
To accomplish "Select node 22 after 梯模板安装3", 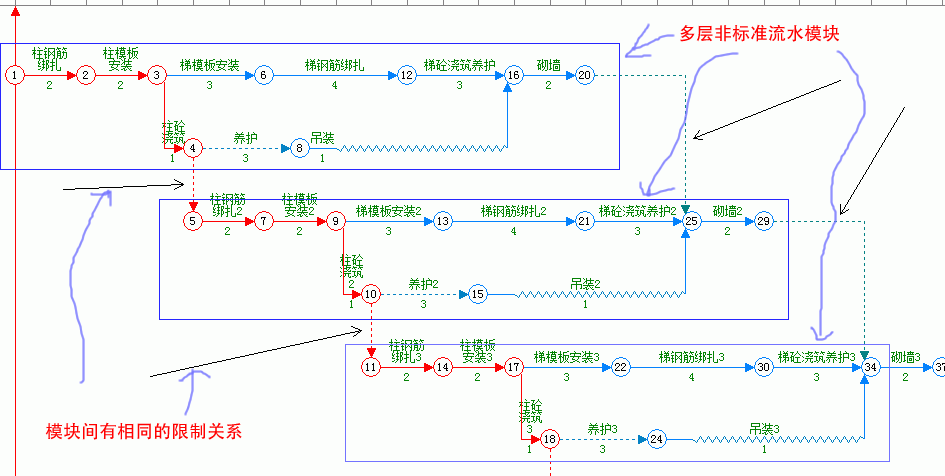I will [621, 367].
